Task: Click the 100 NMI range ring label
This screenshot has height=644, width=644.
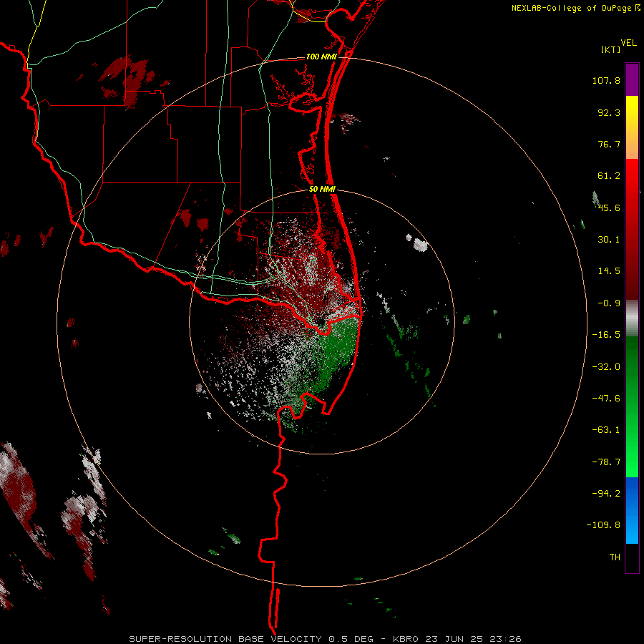Action: pos(321,57)
